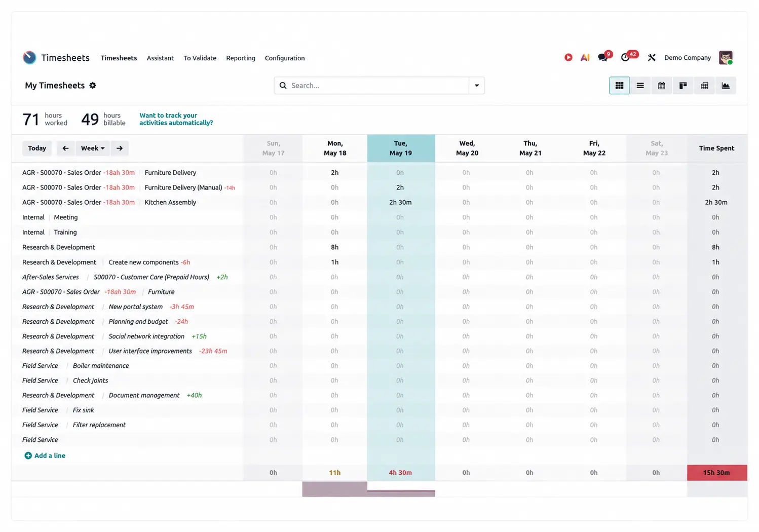The width and height of the screenshot is (759, 532).
Task: Switch to kanban view
Action: (x=683, y=86)
